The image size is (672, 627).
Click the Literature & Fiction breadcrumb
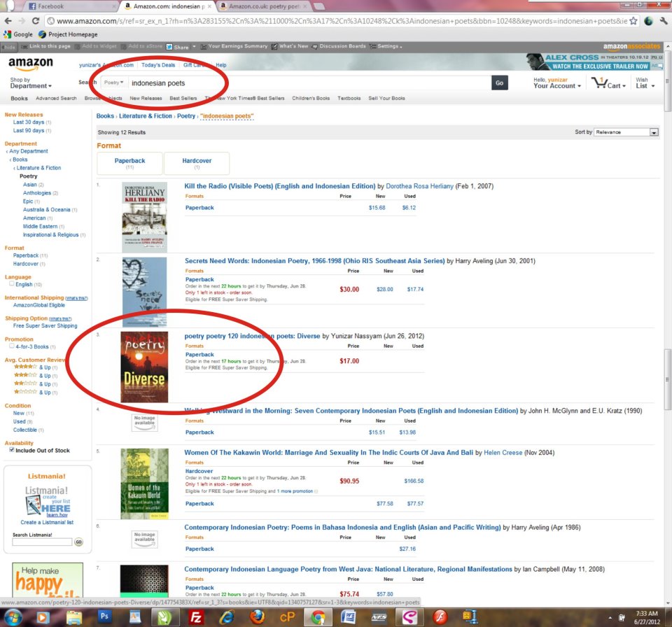pyautogui.click(x=146, y=115)
